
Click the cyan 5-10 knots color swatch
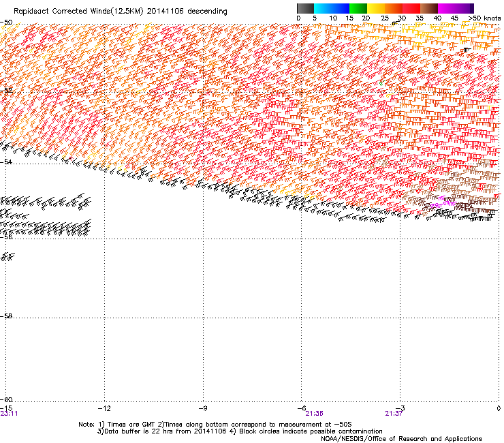pyautogui.click(x=323, y=8)
